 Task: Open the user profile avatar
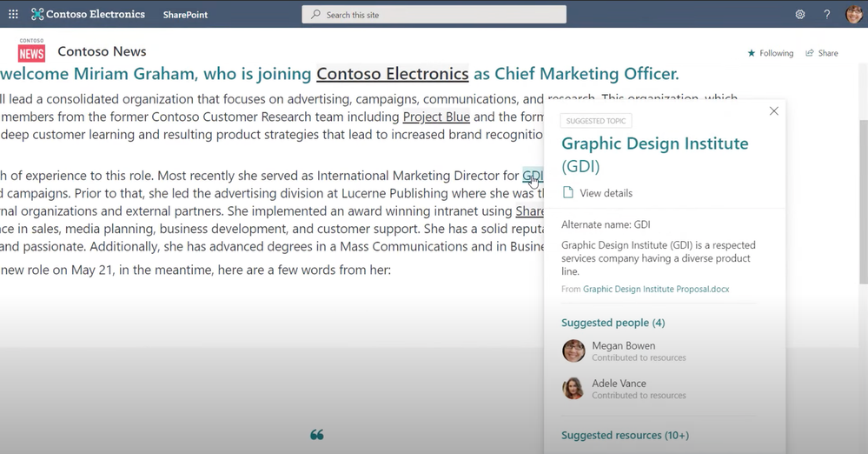click(853, 14)
